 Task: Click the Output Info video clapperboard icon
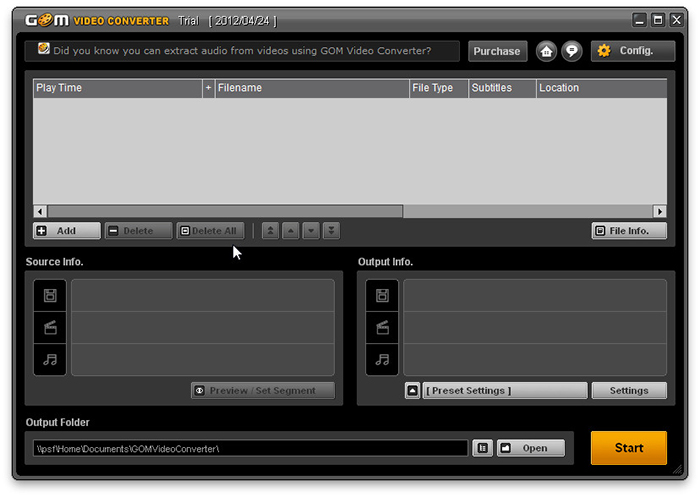coord(382,327)
